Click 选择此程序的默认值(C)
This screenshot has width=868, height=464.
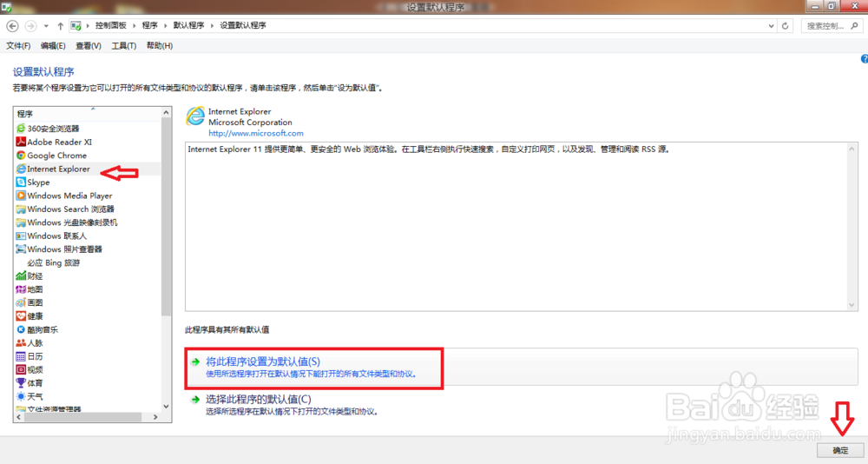pyautogui.click(x=259, y=399)
